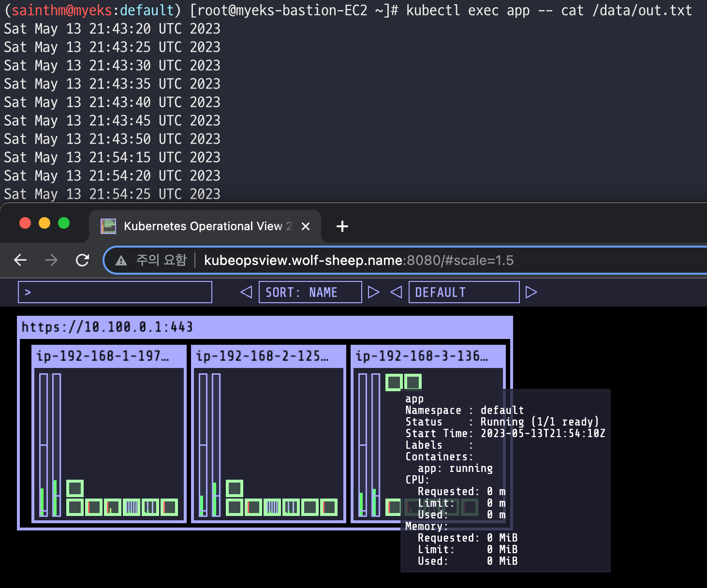Click last pod box in bottom row of node ip-192-168-1-197
This screenshot has width=707, height=588.
[x=169, y=507]
